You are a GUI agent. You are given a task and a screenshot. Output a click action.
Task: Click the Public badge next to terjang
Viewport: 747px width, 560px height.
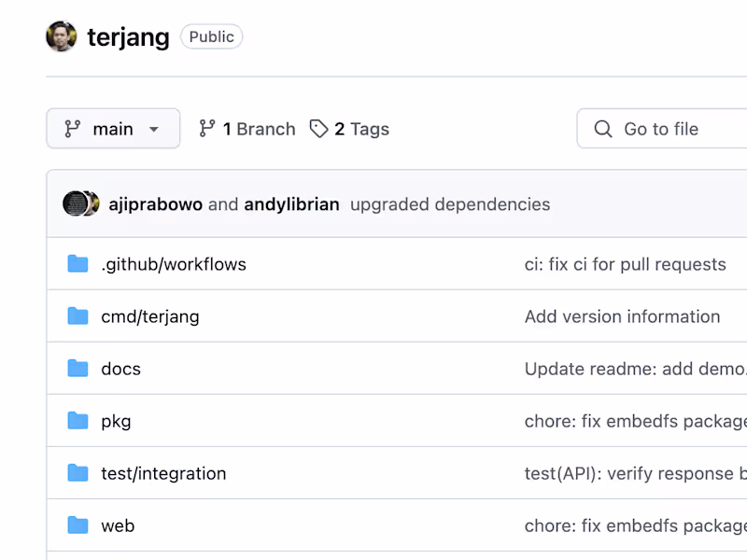pyautogui.click(x=211, y=36)
